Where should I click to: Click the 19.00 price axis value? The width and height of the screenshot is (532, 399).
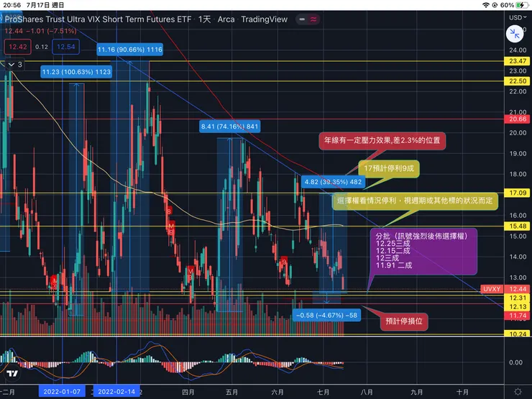tap(518, 153)
